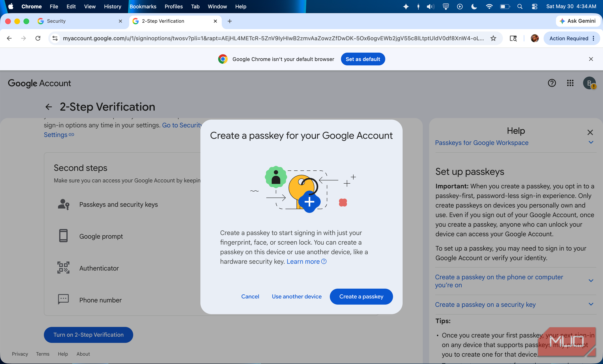Open the Profiles menu
The height and width of the screenshot is (364, 603).
coord(173,6)
